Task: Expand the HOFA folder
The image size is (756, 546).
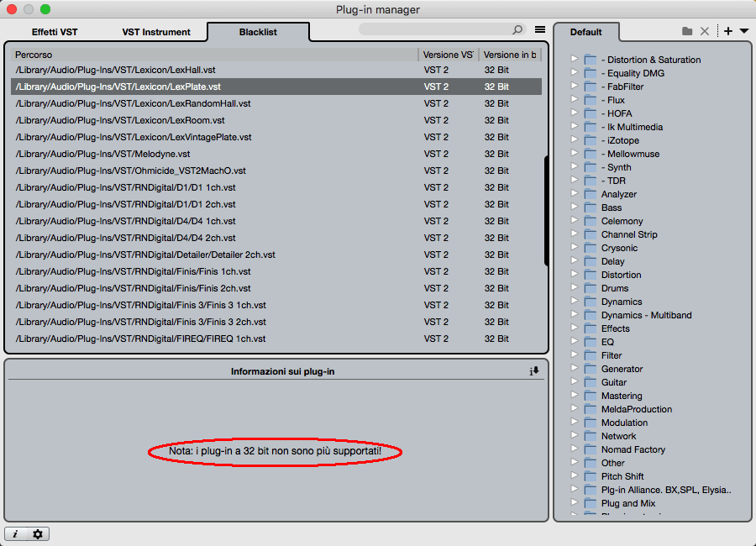Action: pos(574,113)
